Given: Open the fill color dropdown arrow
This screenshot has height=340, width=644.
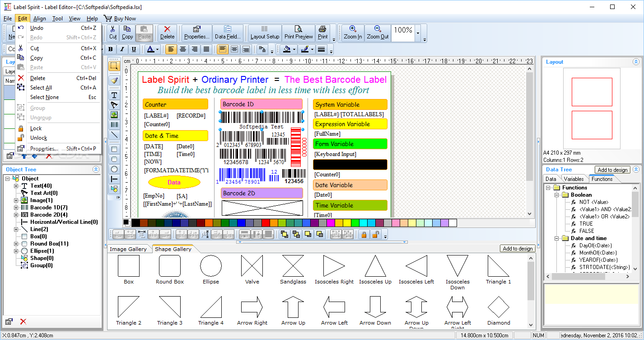Looking at the screenshot, I should tap(294, 49).
